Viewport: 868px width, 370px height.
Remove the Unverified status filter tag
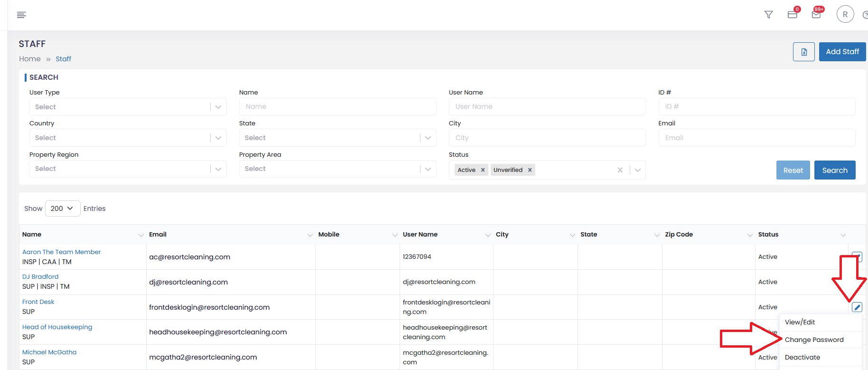[x=530, y=170]
